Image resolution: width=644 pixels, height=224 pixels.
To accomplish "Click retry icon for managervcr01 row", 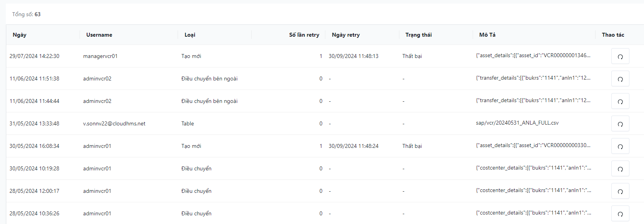I will [620, 56].
